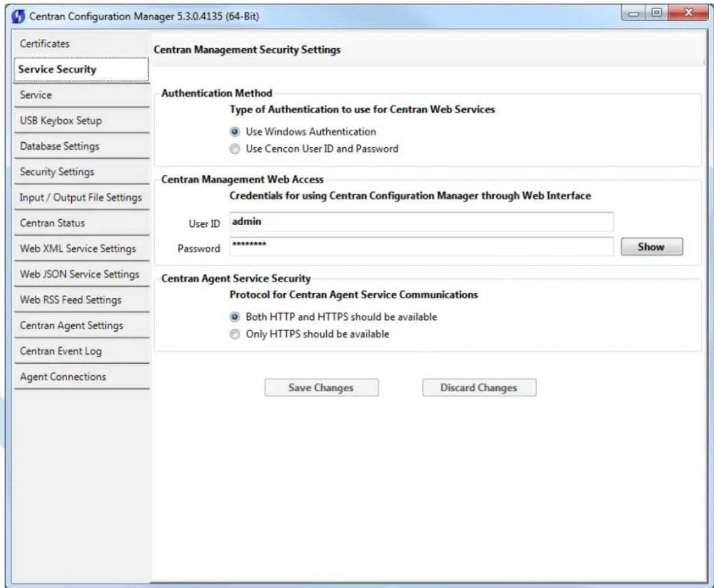Click the Centran Management Security Settings heading
This screenshot has width=714, height=588.
click(247, 50)
